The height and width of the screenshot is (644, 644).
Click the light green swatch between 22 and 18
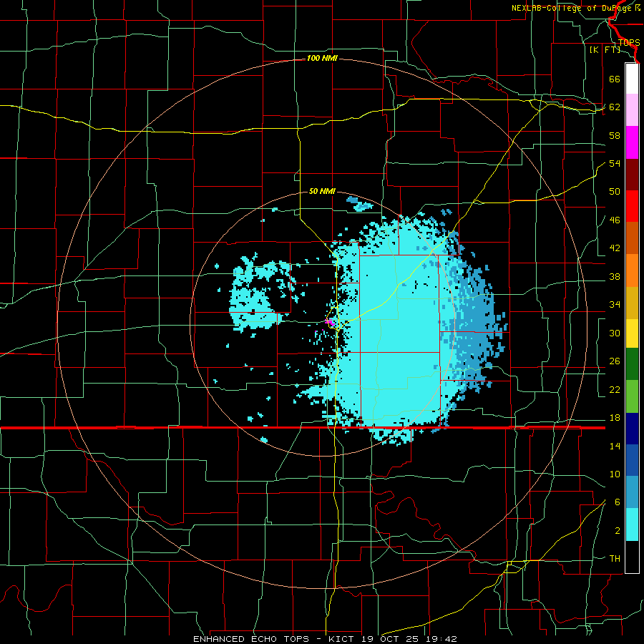tap(632, 396)
